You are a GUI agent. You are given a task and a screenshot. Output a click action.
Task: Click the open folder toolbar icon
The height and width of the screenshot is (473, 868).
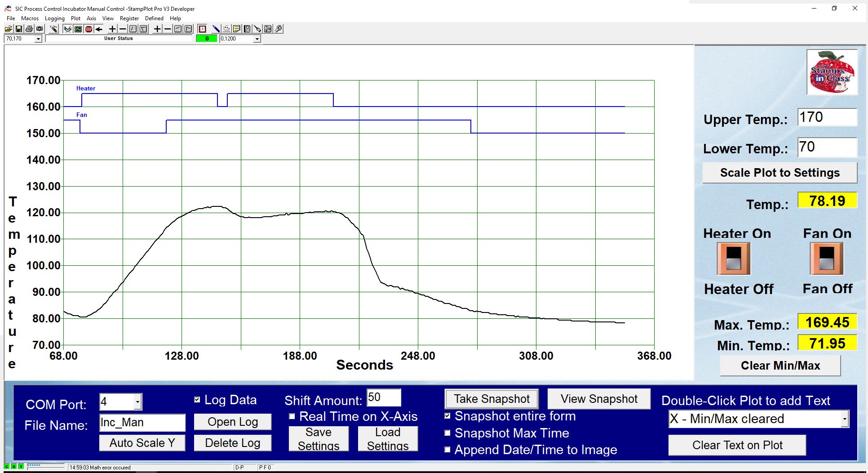pyautogui.click(x=8, y=29)
